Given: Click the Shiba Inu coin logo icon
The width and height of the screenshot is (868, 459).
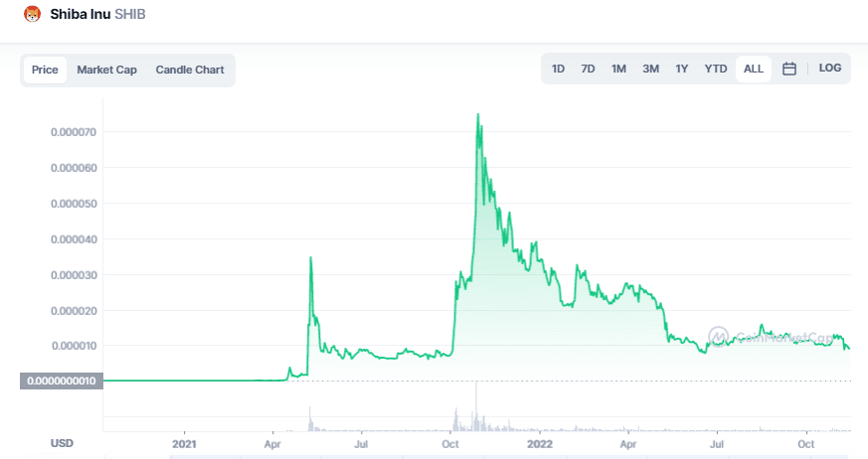Looking at the screenshot, I should [32, 14].
